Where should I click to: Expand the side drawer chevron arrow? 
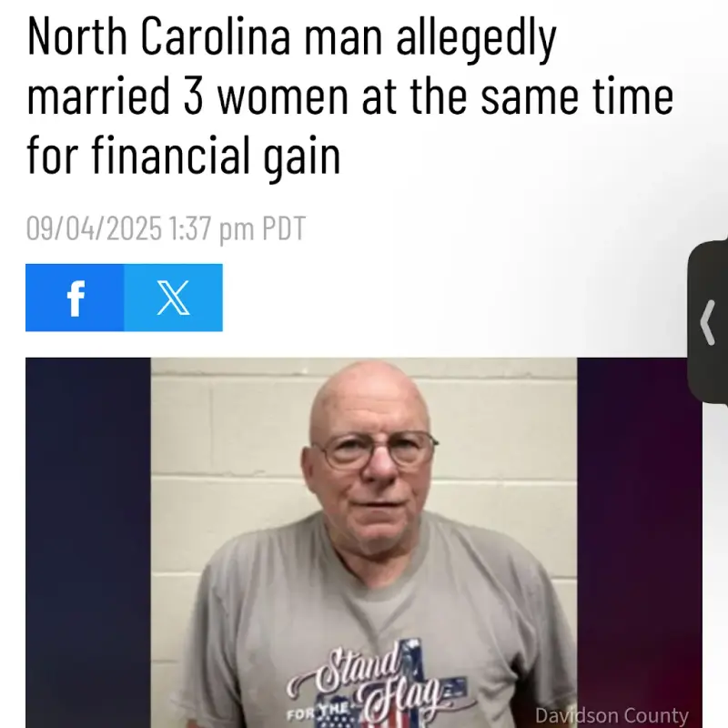point(708,322)
